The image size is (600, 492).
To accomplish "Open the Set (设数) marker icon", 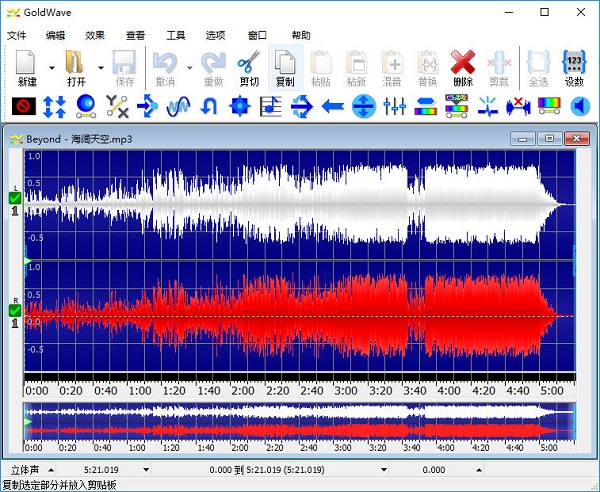I will tap(574, 62).
